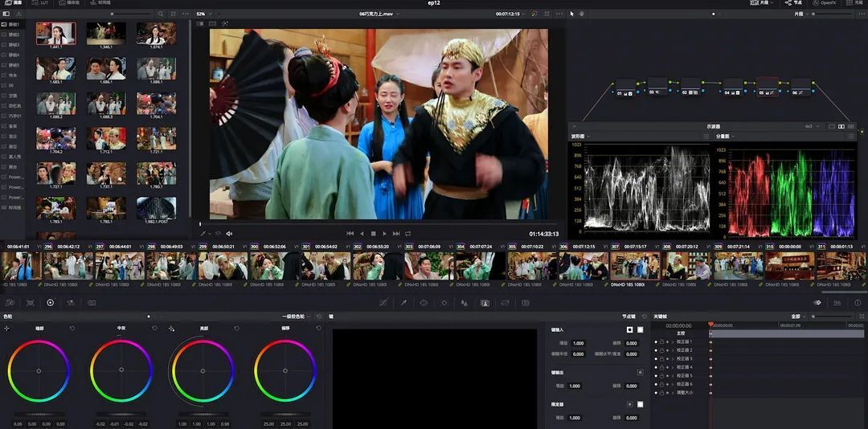Select the Color Wheels palette icon

tap(51, 303)
